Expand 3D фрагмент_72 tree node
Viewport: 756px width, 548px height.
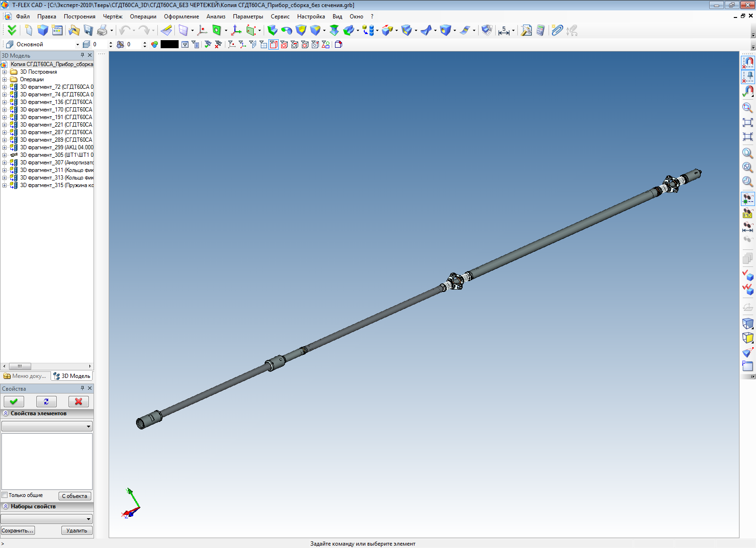(x=5, y=87)
